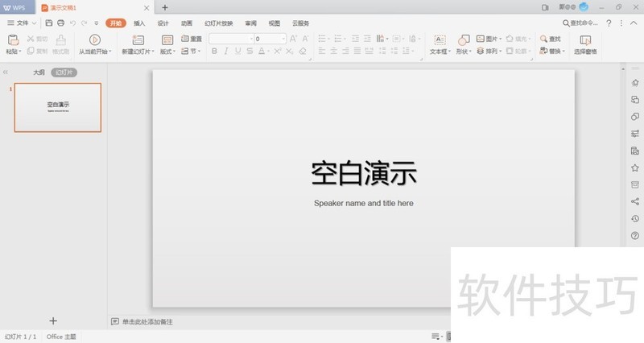
Task: Expand the Layout (版式) dropdown
Action: coord(167,52)
